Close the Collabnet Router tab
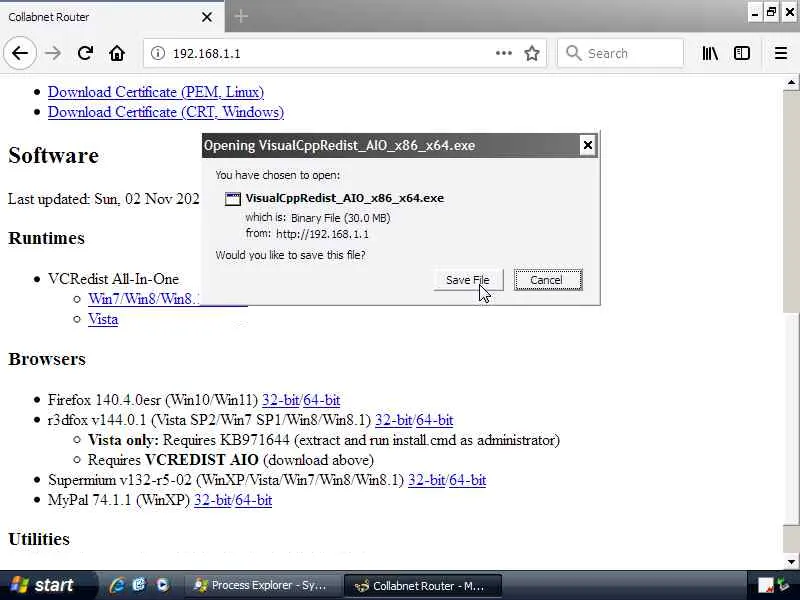 coord(207,17)
